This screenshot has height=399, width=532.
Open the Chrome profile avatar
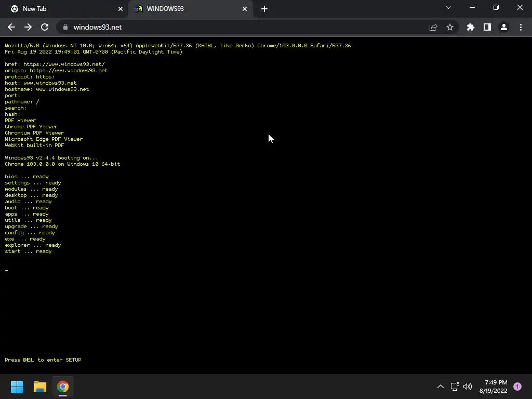[x=504, y=27]
